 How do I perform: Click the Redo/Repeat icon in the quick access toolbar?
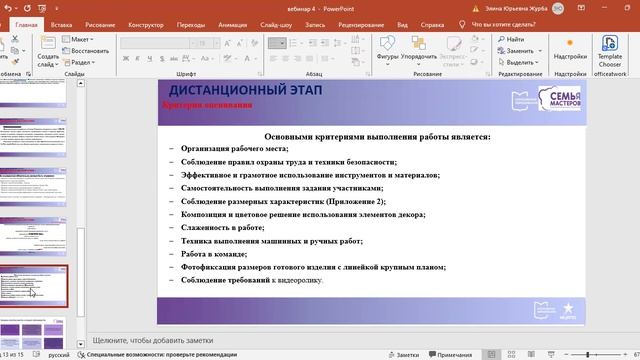27,8
